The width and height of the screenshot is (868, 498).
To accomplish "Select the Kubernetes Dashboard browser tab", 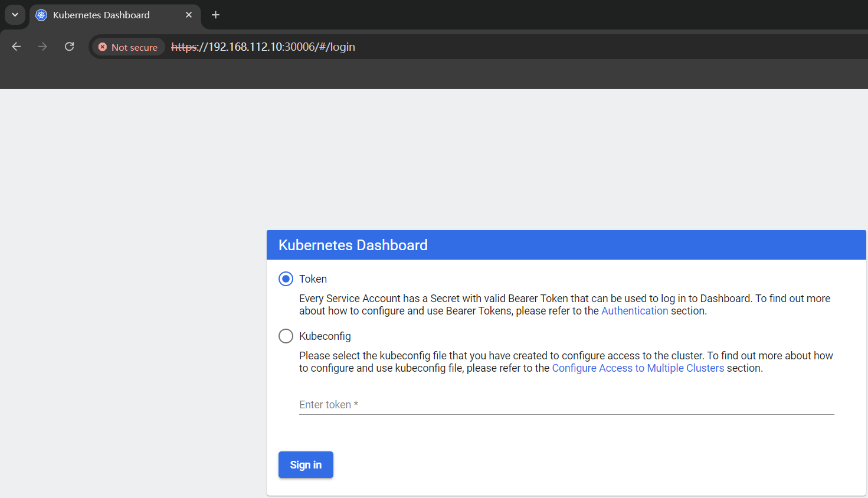I will pyautogui.click(x=115, y=15).
